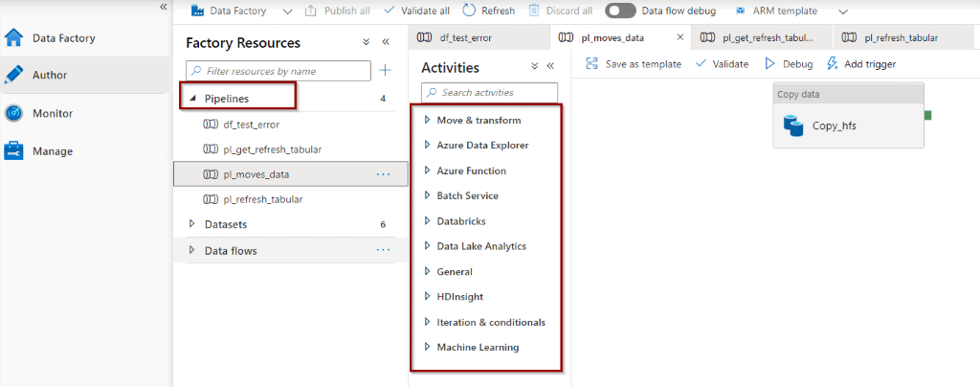Open the Data Factory home icon
980x387 pixels.
click(13, 38)
